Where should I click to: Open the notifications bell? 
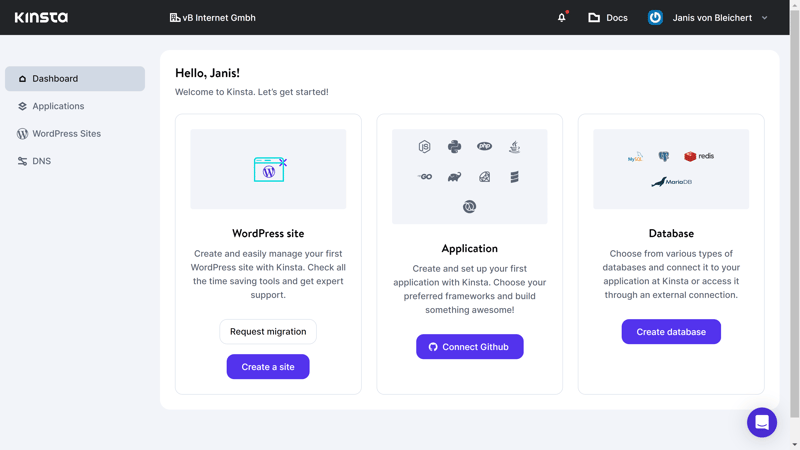pos(562,17)
